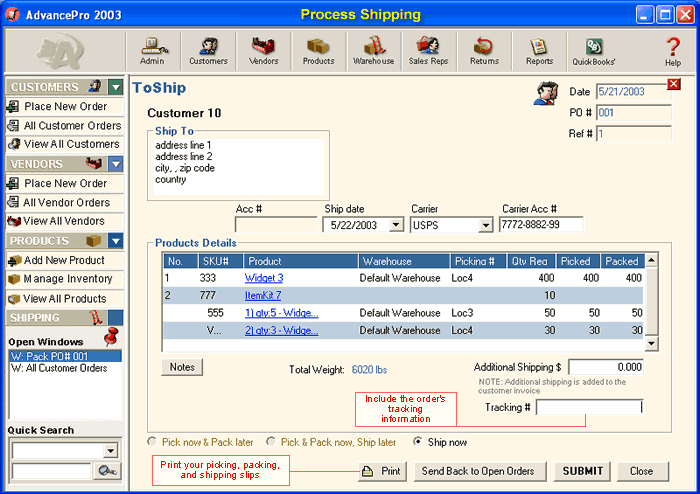The width and height of the screenshot is (700, 494).
Task: Click the Total Weight value 6020 lbs
Action: point(369,370)
